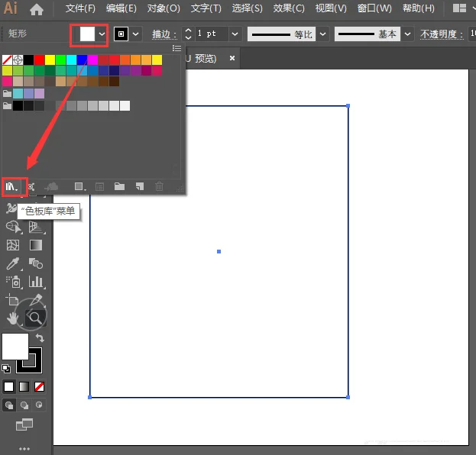Click the 不透明度 opacity label
The image size is (476, 455).
(442, 35)
